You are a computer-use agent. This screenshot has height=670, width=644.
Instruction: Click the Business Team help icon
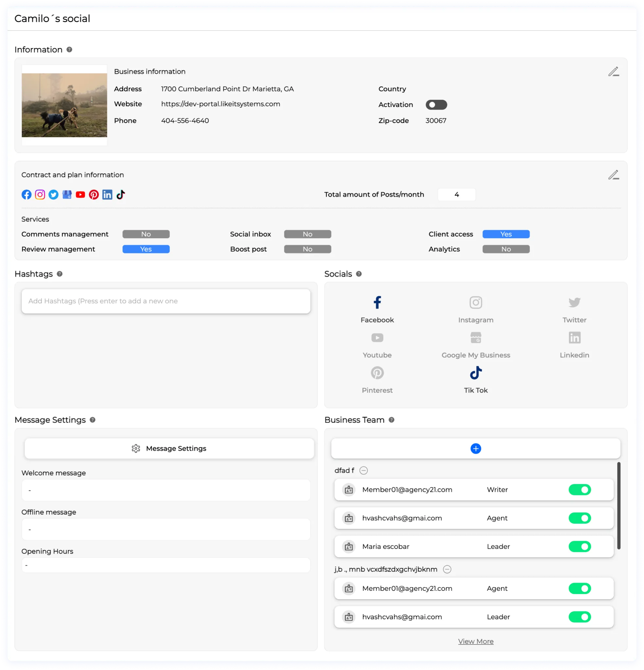point(391,420)
